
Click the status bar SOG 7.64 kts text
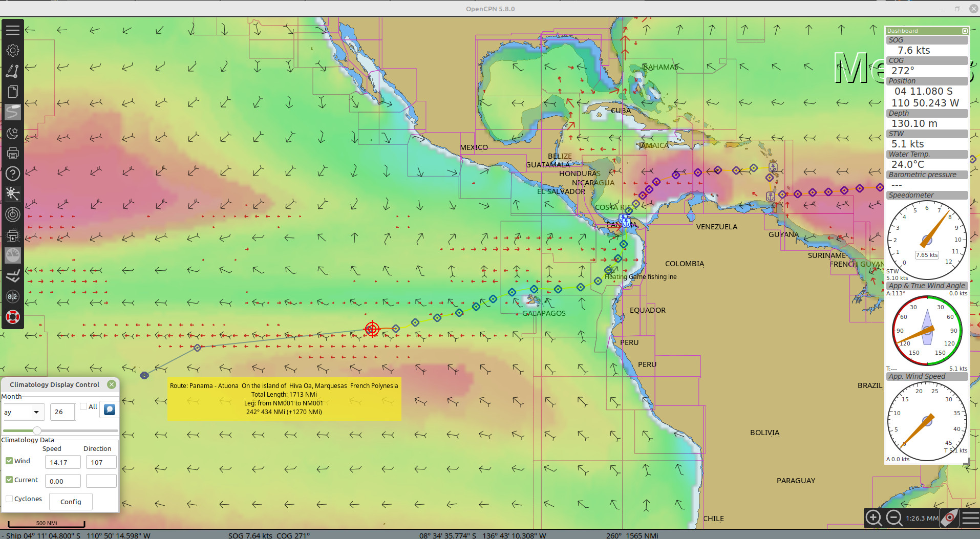pyautogui.click(x=250, y=535)
